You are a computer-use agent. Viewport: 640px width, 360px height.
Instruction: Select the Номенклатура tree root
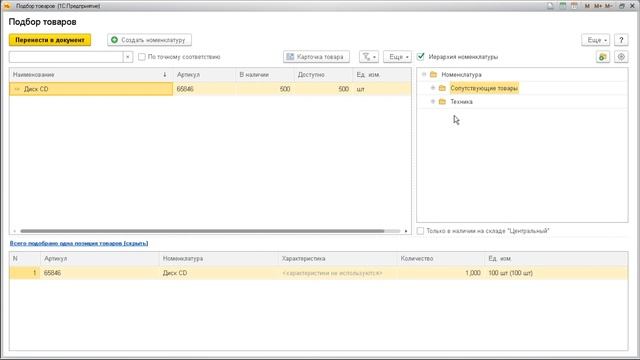[461, 75]
